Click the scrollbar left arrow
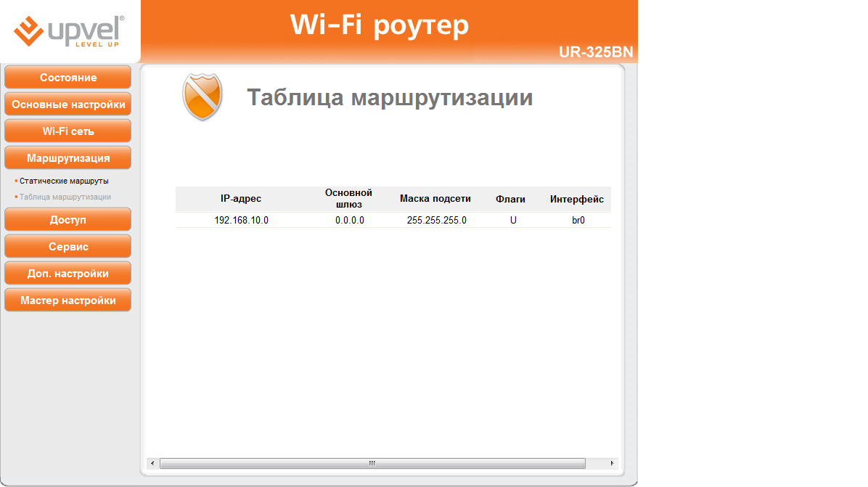868x487 pixels. 153,463
